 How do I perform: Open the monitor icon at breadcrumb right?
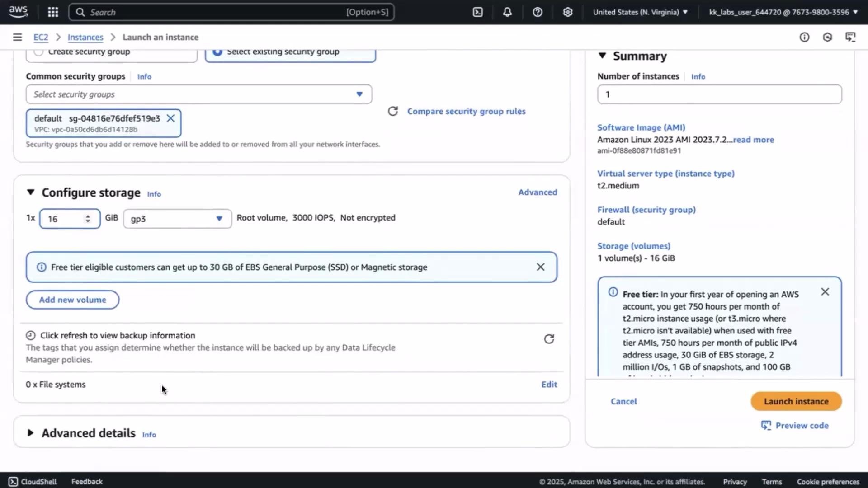[x=850, y=37]
